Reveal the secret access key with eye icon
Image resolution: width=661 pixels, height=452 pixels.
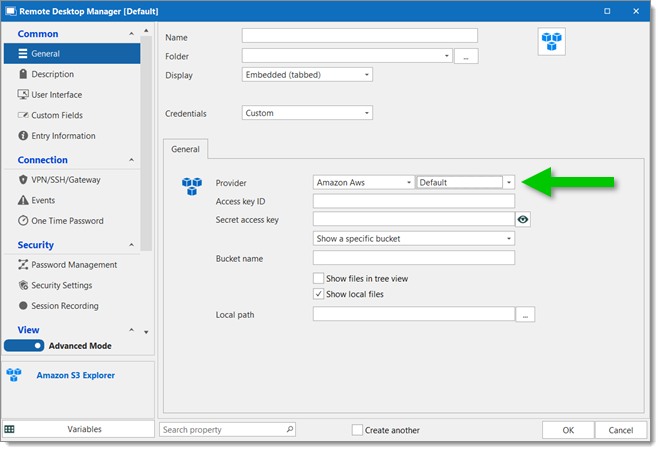point(523,219)
